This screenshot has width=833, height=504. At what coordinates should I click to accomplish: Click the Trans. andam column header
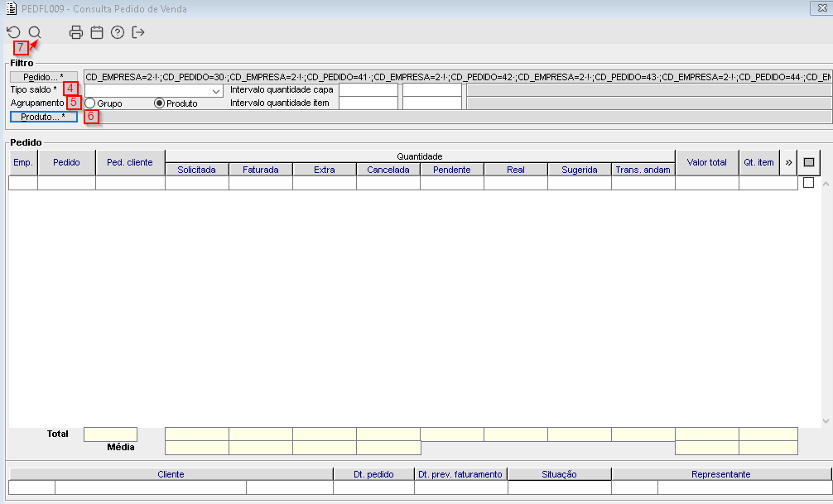(643, 170)
